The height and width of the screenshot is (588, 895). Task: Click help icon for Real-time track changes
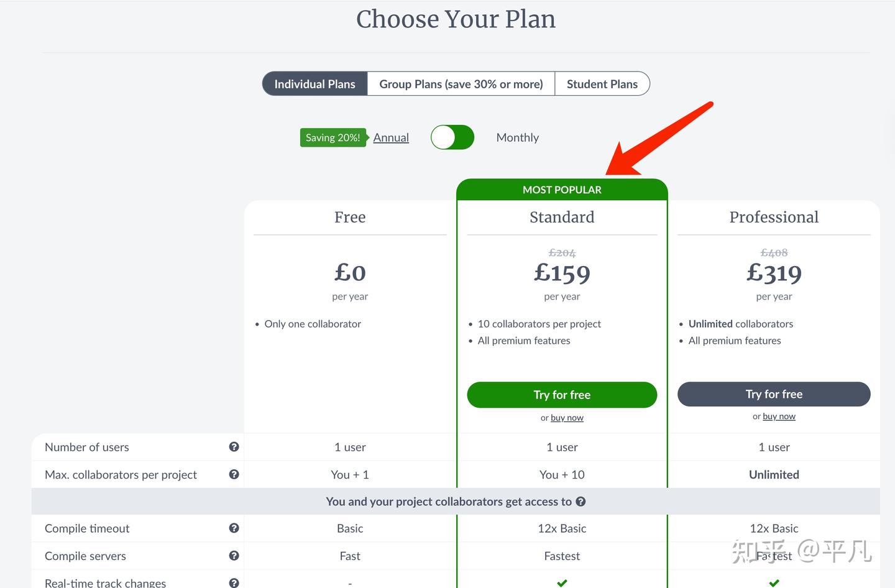click(x=234, y=582)
